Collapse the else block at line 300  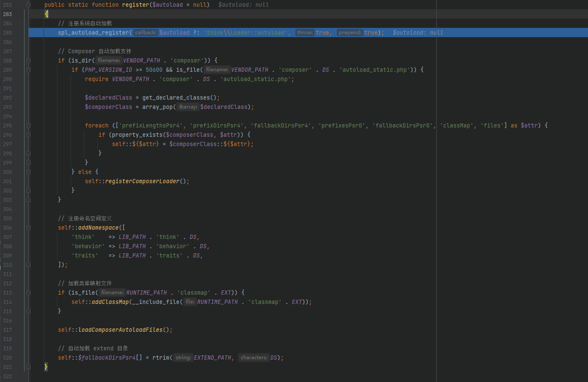pos(28,172)
